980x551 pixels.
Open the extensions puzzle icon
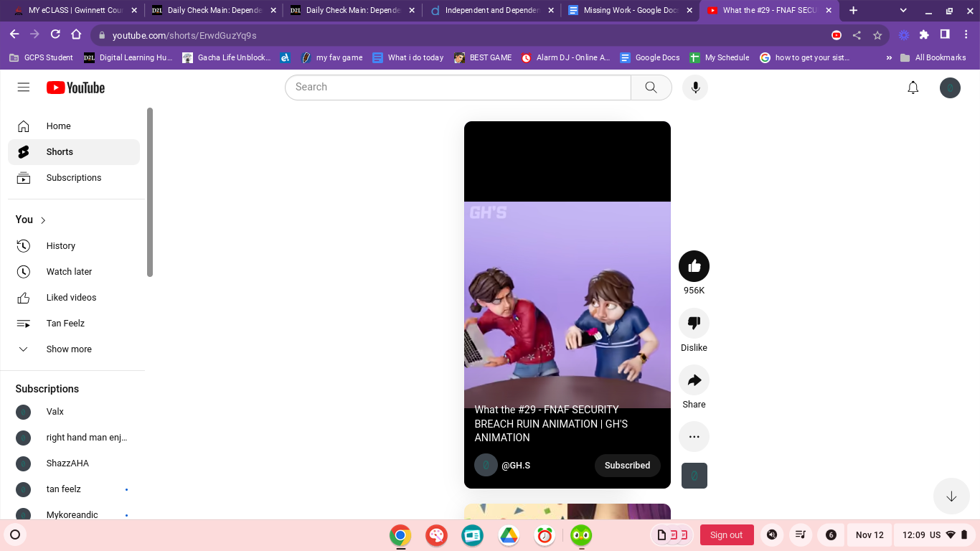924,34
